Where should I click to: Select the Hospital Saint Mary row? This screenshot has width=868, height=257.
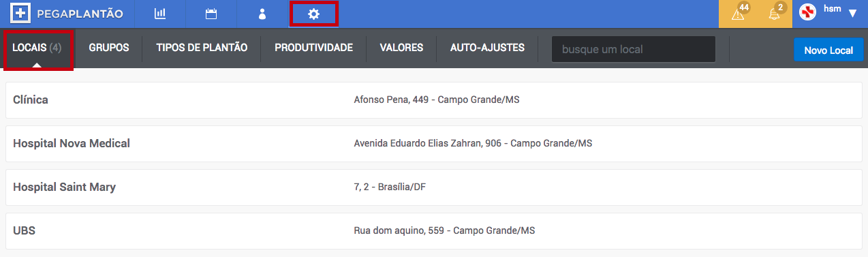434,187
